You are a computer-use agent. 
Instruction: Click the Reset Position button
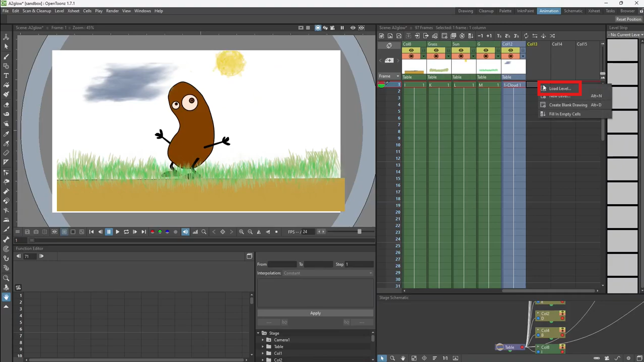[x=628, y=19]
